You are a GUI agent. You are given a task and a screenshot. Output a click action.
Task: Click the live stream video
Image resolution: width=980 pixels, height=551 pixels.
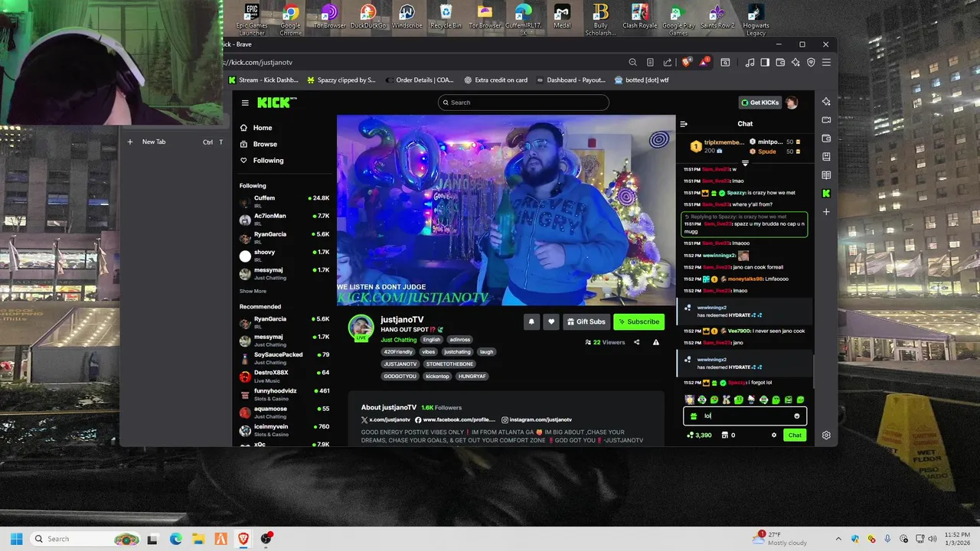coord(506,210)
